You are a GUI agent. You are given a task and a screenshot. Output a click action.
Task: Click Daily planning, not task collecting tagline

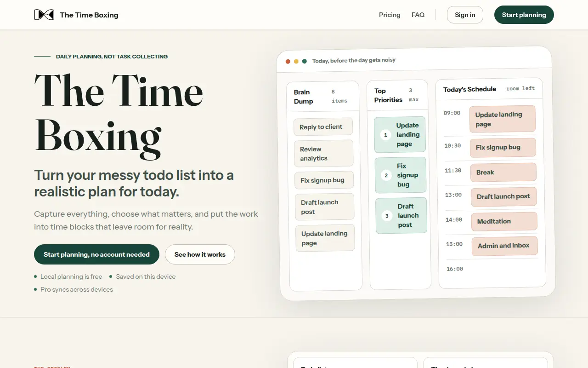[112, 57]
